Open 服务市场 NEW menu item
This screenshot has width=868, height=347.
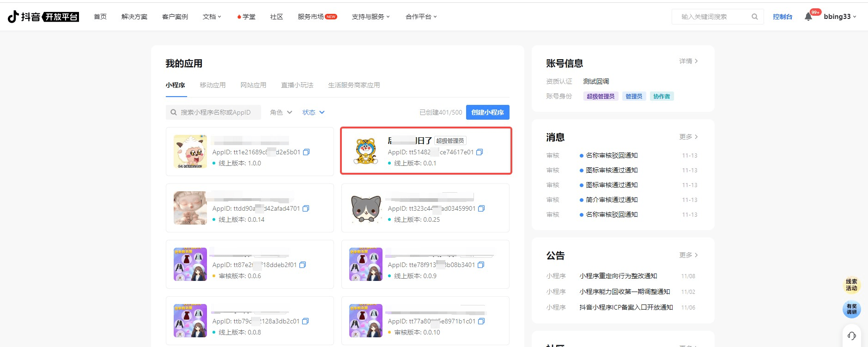point(317,17)
